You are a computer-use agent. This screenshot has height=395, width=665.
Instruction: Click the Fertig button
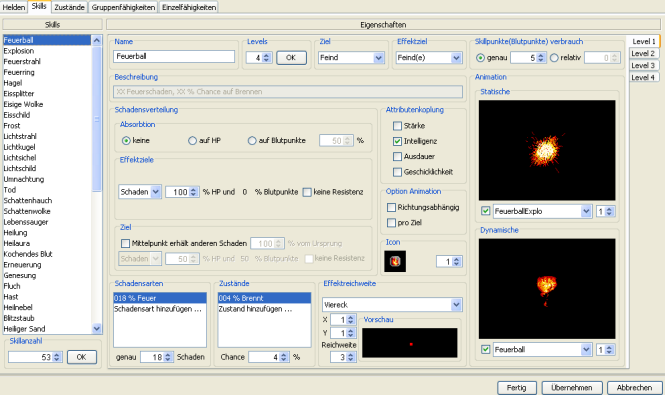tap(517, 387)
